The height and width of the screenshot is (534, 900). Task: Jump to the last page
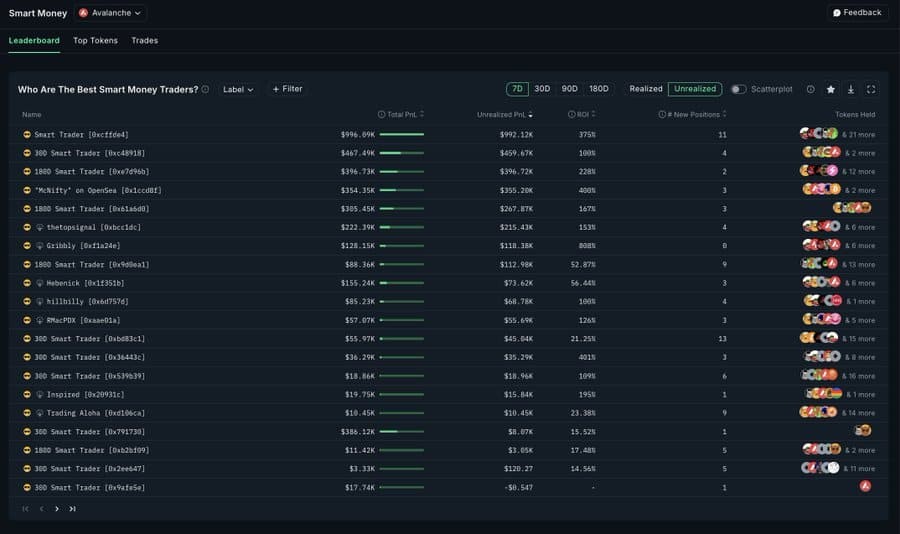pos(72,509)
